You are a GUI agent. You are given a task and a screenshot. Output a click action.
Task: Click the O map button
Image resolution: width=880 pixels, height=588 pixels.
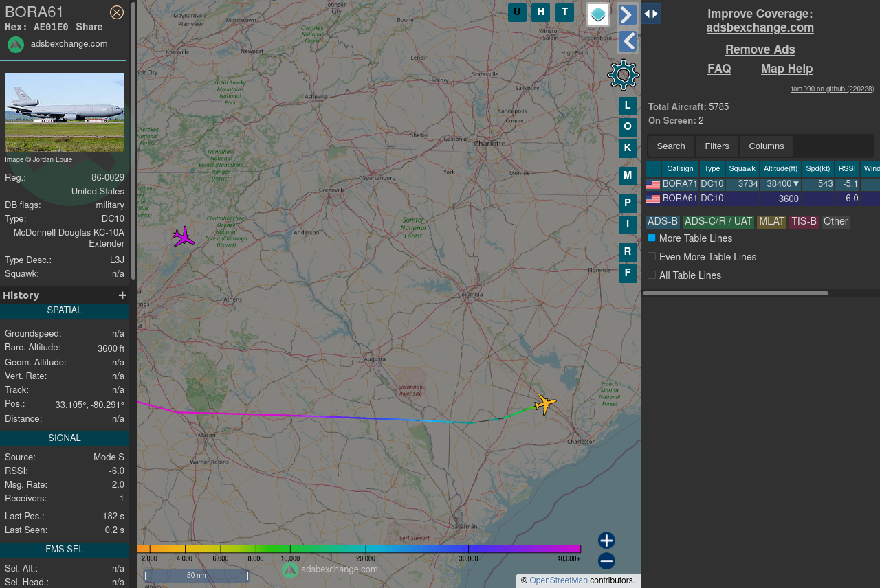click(628, 127)
